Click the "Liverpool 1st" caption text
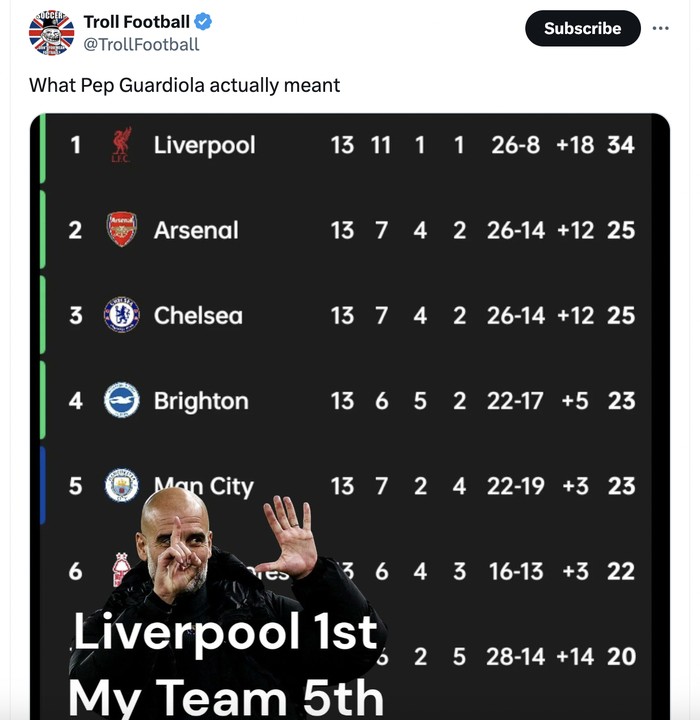 tap(226, 632)
